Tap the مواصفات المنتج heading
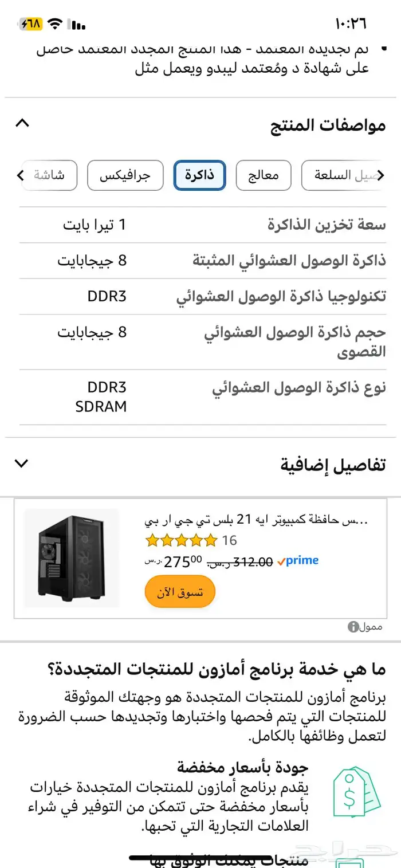 (x=328, y=125)
